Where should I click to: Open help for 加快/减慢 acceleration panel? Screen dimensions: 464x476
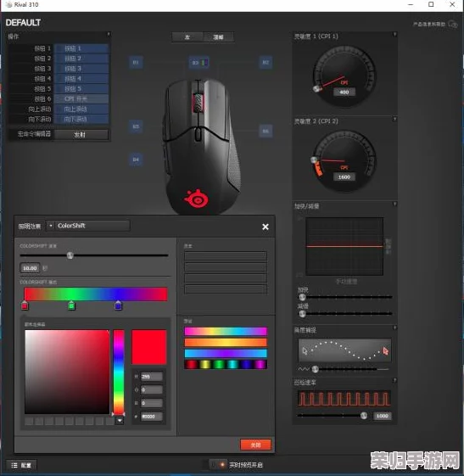point(394,204)
